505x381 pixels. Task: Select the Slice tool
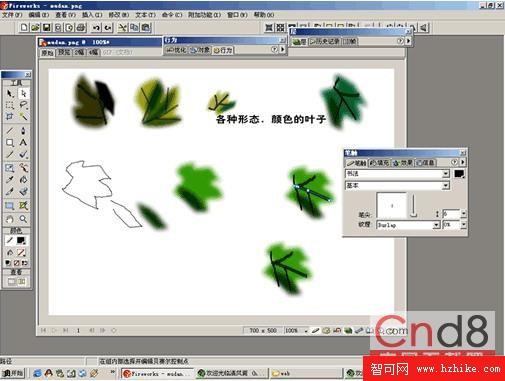23,206
